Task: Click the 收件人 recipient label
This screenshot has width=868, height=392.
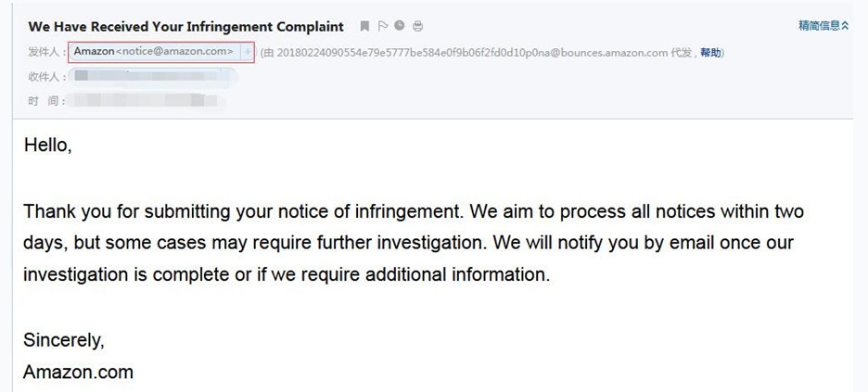Action: pos(46,77)
